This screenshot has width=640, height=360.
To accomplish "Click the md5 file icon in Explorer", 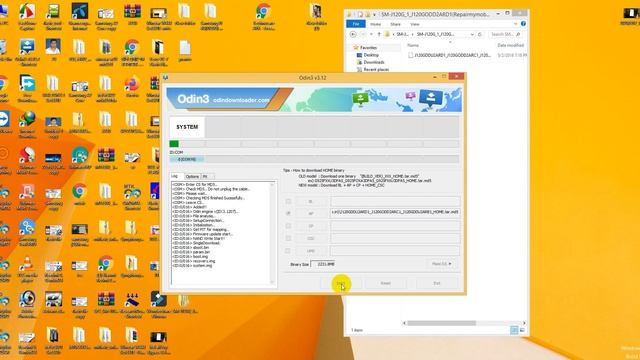I will point(411,55).
